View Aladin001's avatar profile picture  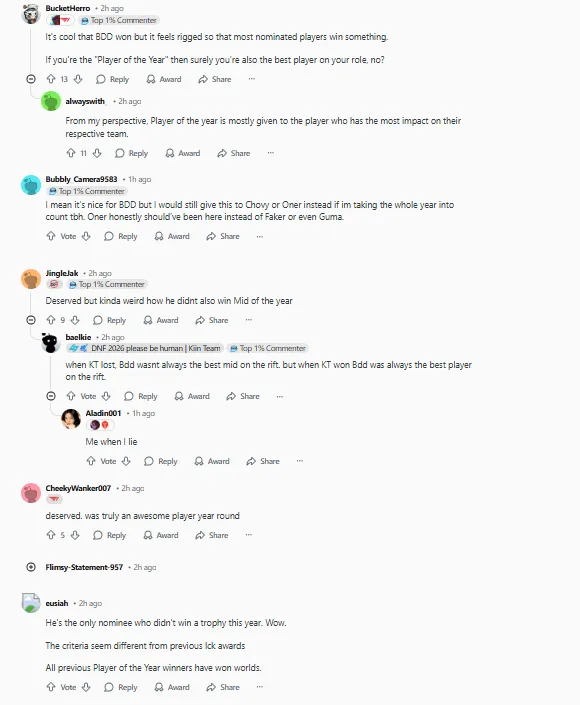pyautogui.click(x=71, y=419)
